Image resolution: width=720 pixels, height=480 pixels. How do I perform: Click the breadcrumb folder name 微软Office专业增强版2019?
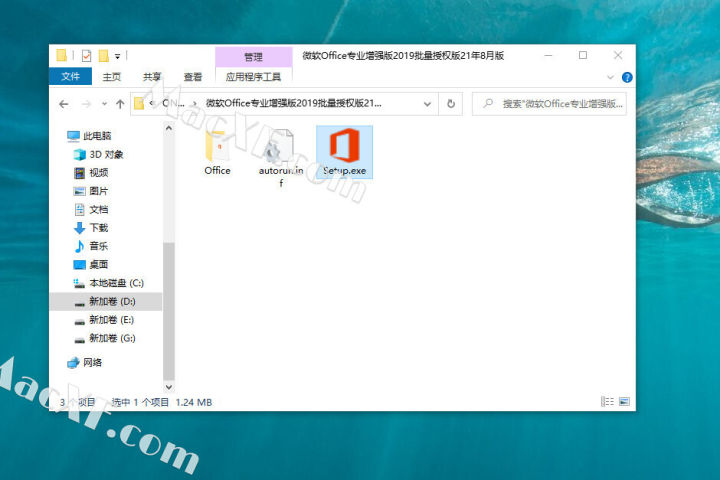293,103
